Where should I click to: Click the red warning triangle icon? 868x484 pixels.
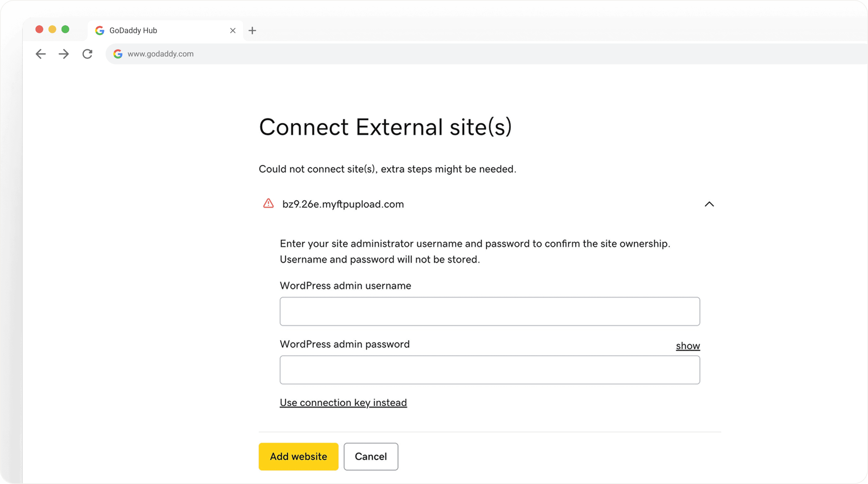(268, 204)
